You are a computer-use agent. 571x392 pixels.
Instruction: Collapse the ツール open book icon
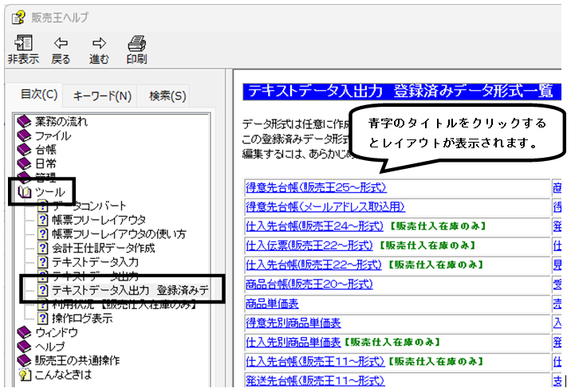point(25,192)
